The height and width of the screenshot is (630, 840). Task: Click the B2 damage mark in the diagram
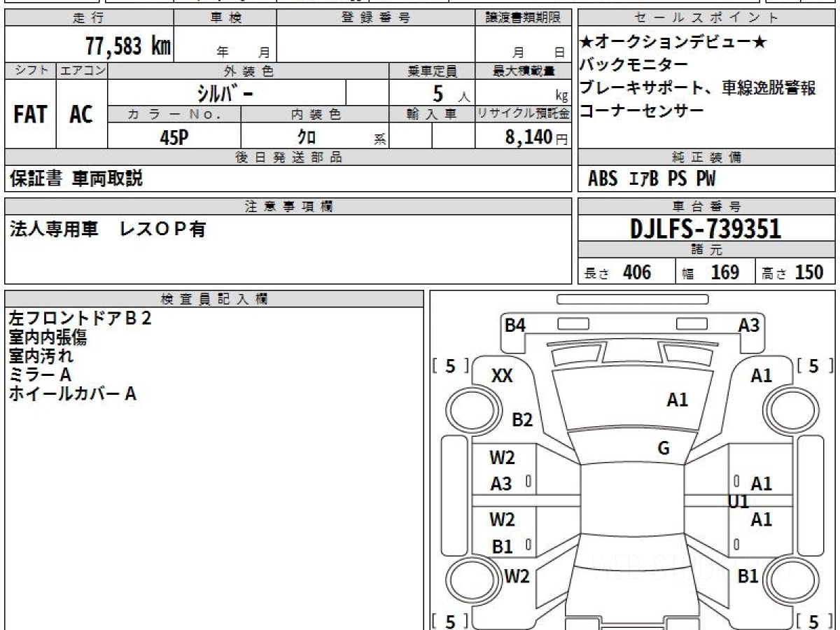522,420
